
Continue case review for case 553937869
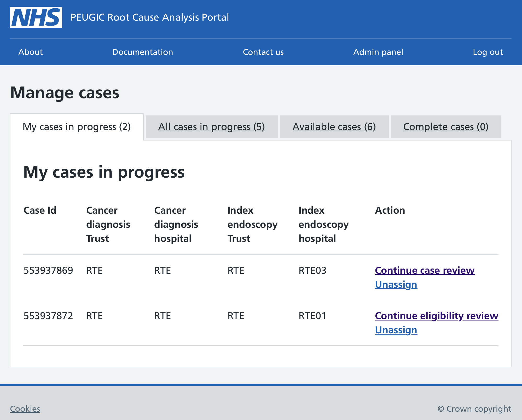tap(425, 270)
